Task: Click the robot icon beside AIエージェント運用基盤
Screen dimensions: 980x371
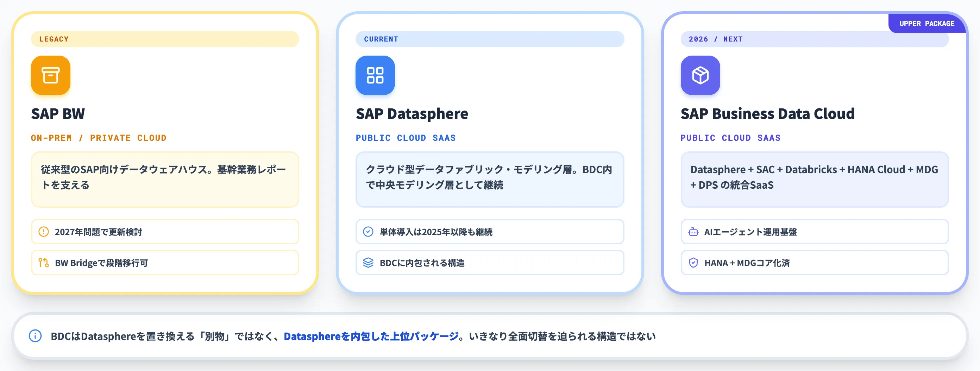Action: [693, 232]
